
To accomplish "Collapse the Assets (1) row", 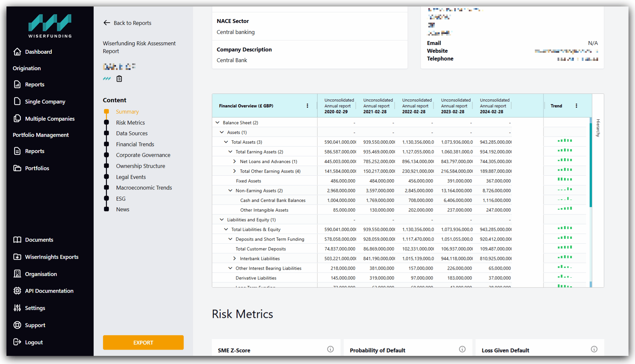I will click(222, 132).
